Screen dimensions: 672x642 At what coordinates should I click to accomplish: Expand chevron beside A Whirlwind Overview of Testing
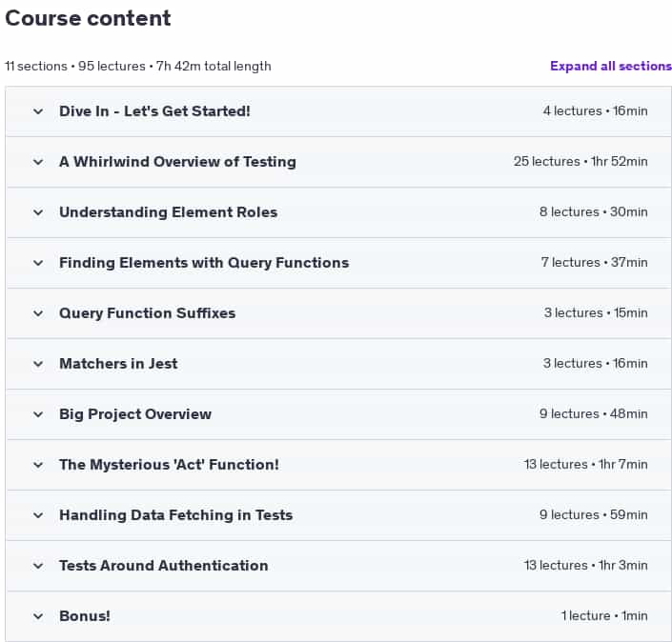(38, 162)
